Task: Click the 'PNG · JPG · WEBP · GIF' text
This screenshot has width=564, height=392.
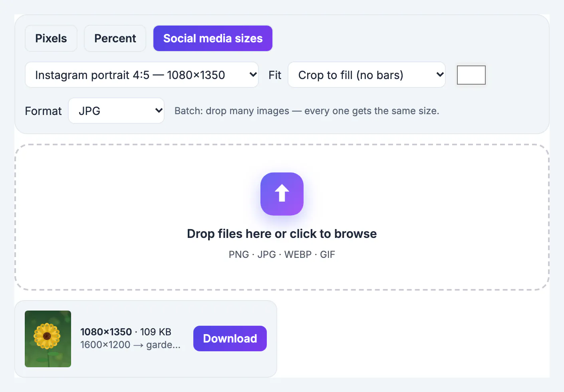Action: tap(282, 255)
